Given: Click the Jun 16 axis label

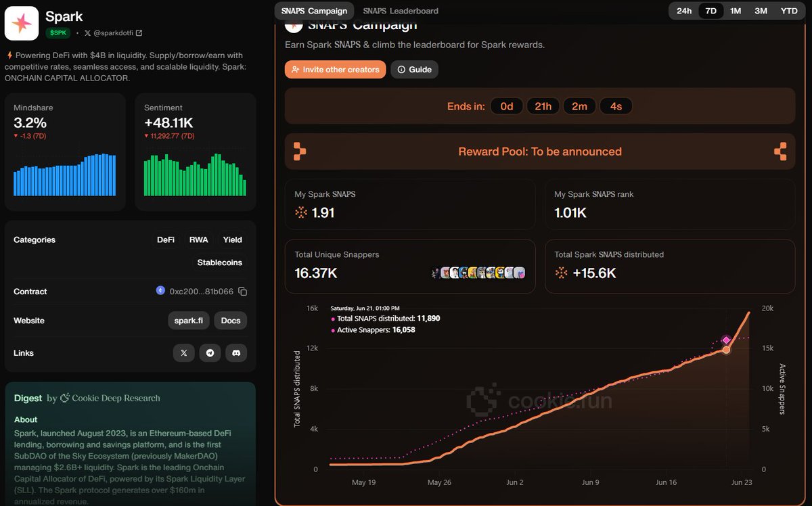Looking at the screenshot, I should (667, 482).
